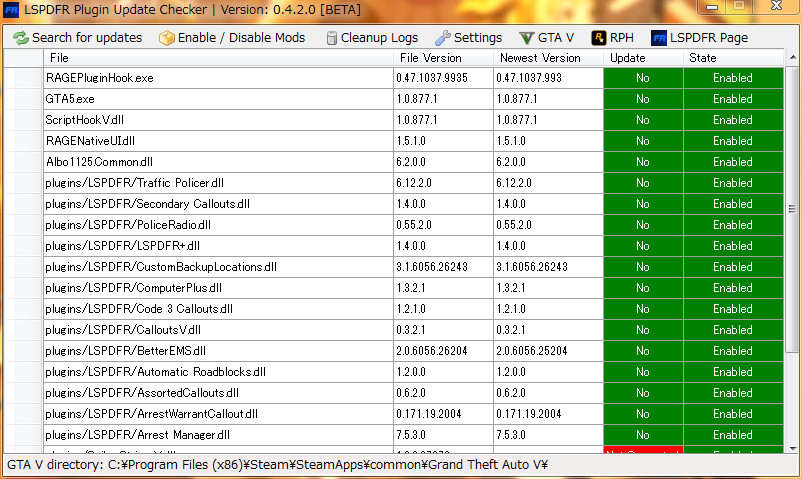802x479 pixels.
Task: Select the RAGENativeUI.dll file
Action: 91,141
